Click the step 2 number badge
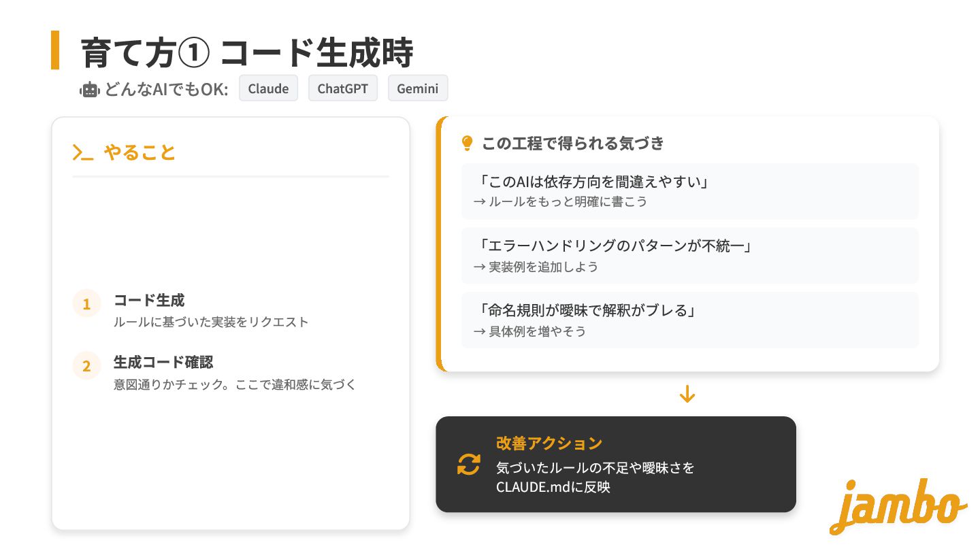Viewport: 980px width, 551px height. [x=86, y=366]
